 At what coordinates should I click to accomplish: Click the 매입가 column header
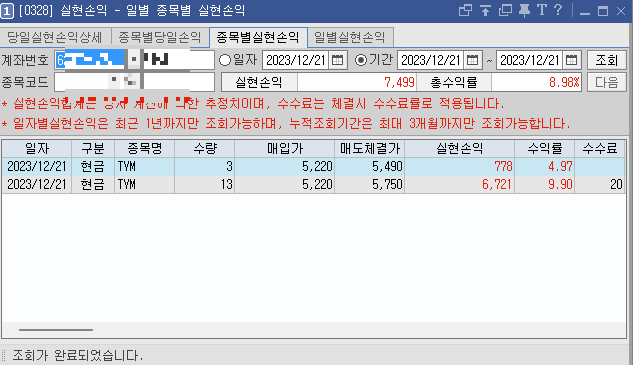(x=285, y=149)
